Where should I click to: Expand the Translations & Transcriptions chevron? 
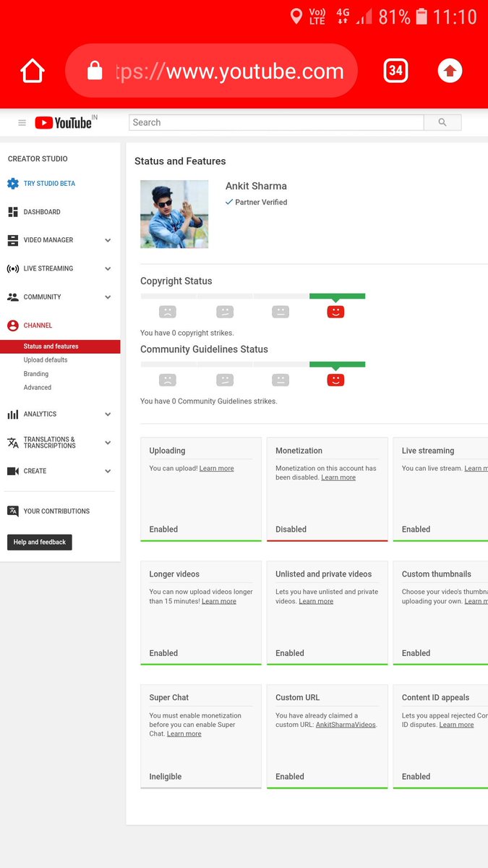pos(108,443)
